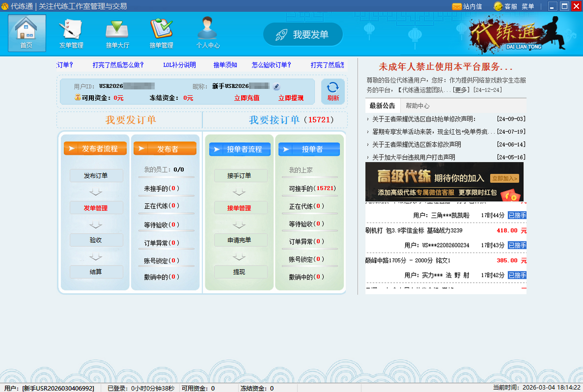Click the 刷新 refresh icon
583x392 pixels.
coord(333,91)
